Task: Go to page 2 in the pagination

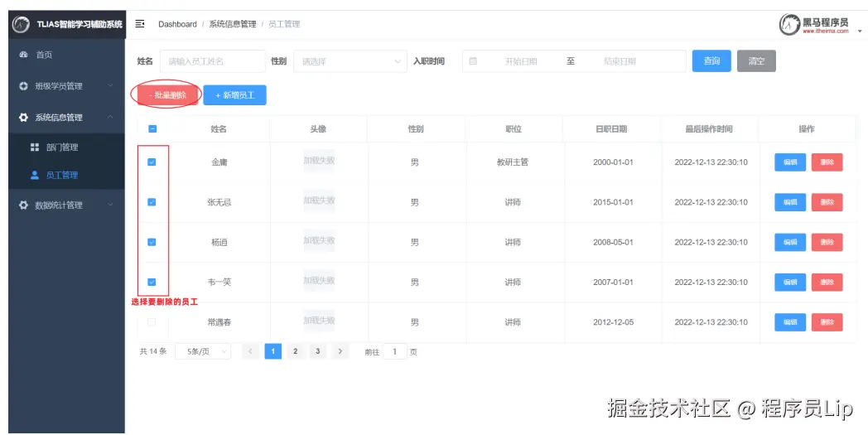Action: point(296,351)
